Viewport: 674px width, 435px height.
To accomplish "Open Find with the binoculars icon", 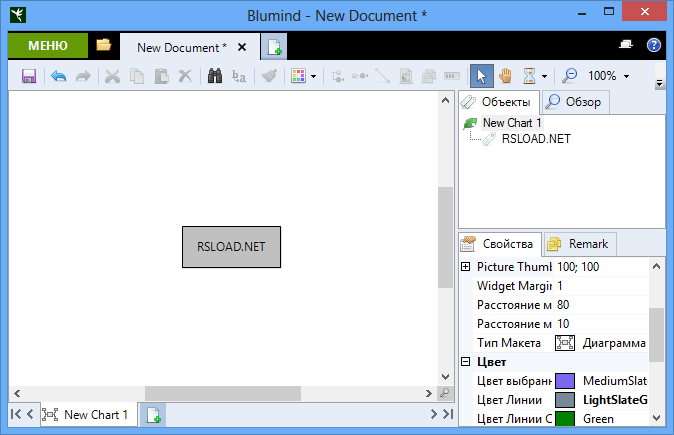I will pyautogui.click(x=215, y=76).
